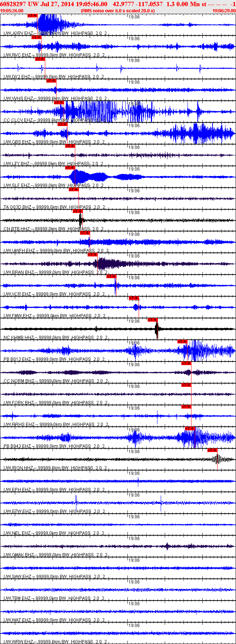Select the arrival pick on UW.LTY trace
236x644 pixels.
pos(70,146)
